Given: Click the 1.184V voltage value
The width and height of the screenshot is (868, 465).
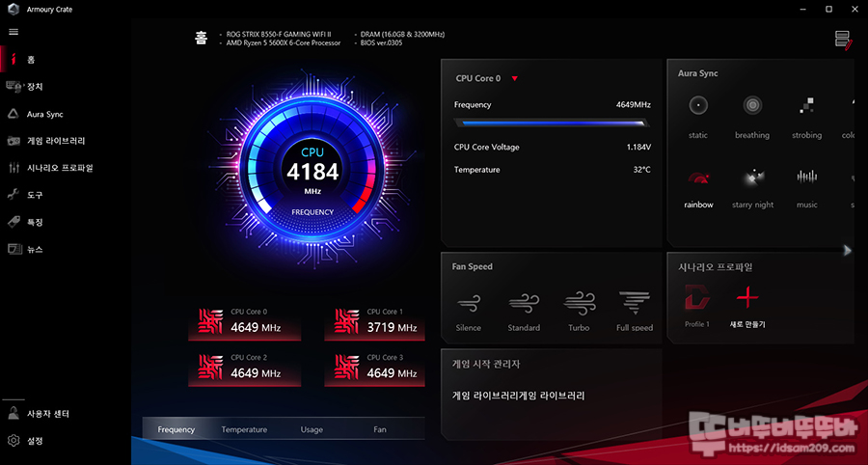Looking at the screenshot, I should 638,148.
